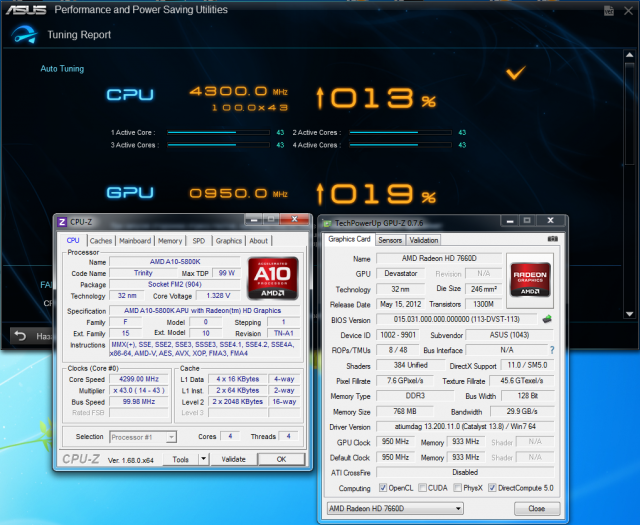
Task: Click the Core Speed field 4299.00 MHz
Action: pos(139,379)
